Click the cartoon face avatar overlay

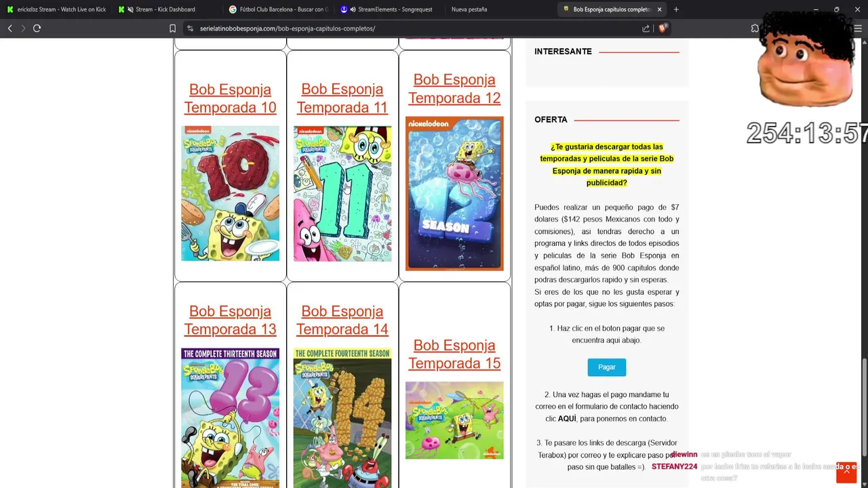pyautogui.click(x=806, y=60)
